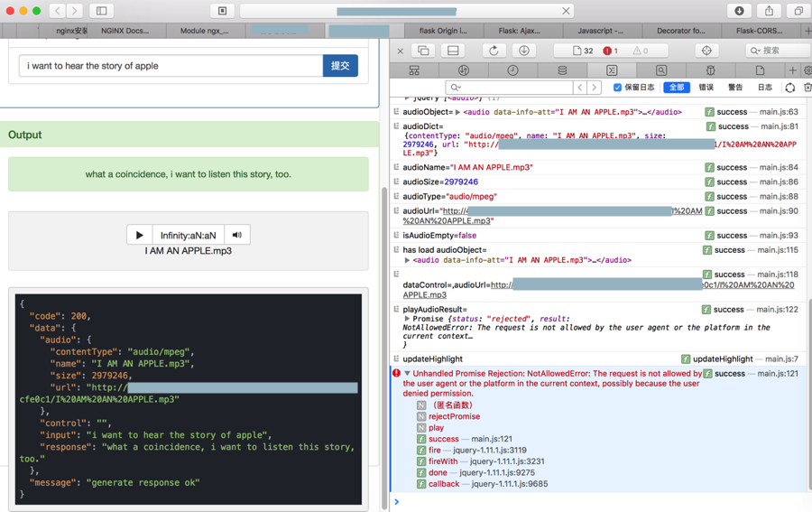Click the Safari share icon
The height and width of the screenshot is (512, 812).
(769, 11)
